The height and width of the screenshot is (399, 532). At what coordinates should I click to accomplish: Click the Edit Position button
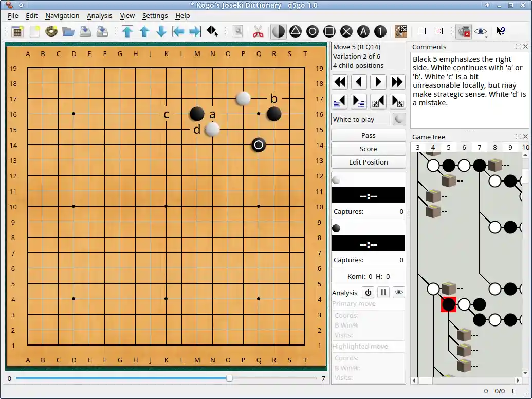[x=368, y=162]
